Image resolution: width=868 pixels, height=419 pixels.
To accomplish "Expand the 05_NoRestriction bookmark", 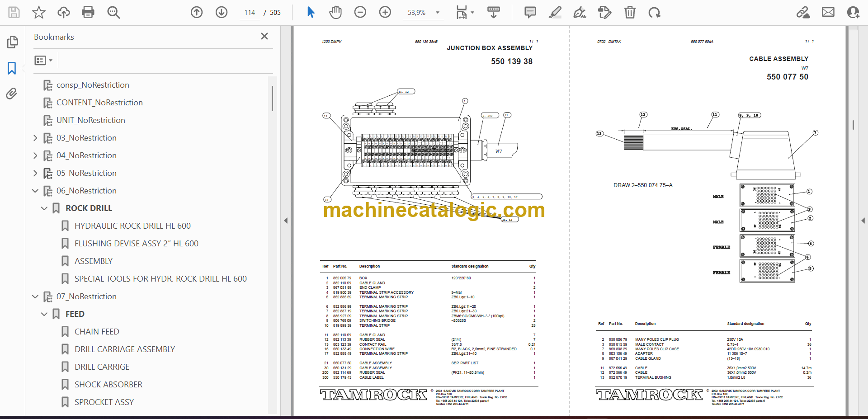I will click(35, 173).
